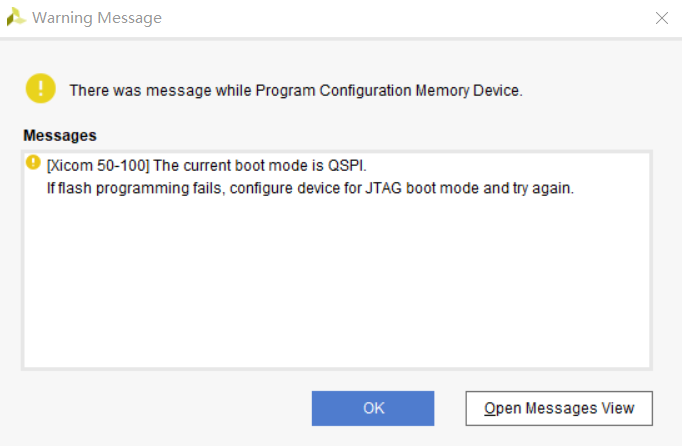Screen dimensions: 682x446
Task: Click the word JTAG in the message
Action: click(383, 188)
